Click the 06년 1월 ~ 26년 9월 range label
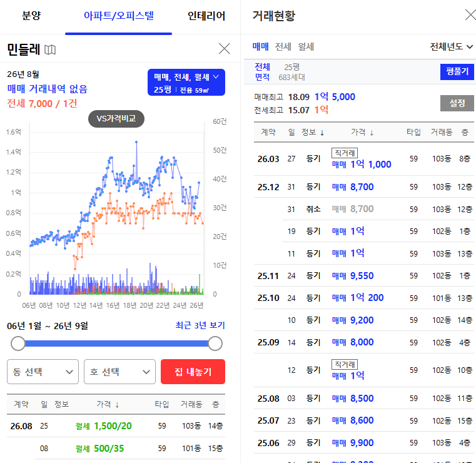The image size is (476, 463). point(48,326)
